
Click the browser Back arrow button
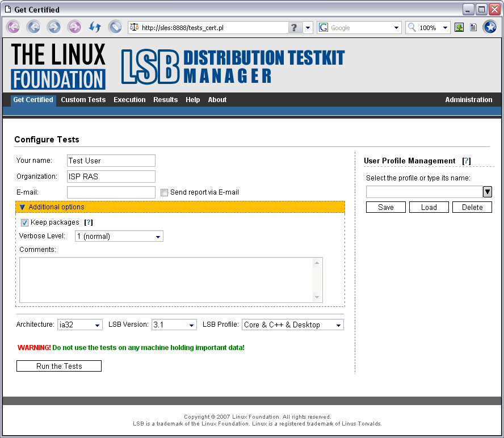(x=33, y=27)
